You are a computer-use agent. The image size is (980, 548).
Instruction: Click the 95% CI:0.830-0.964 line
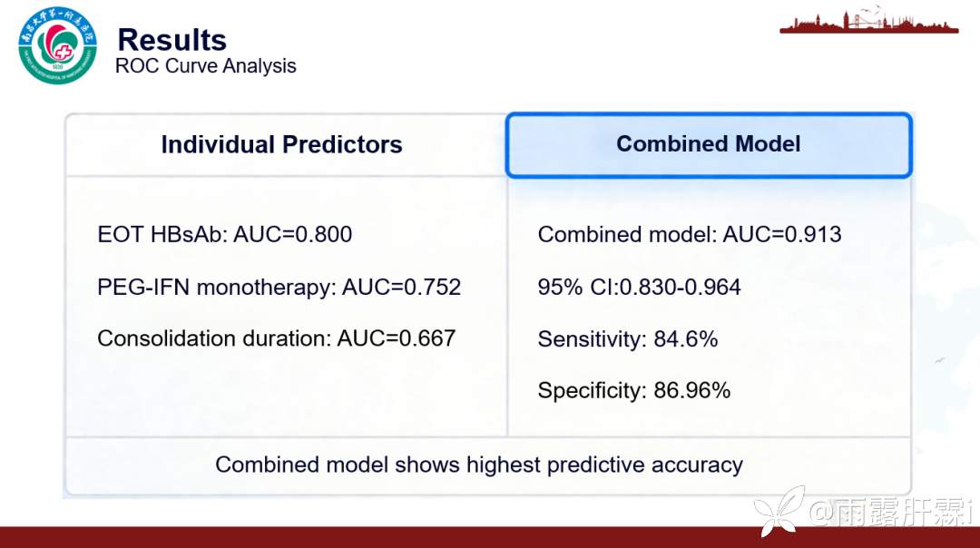(x=640, y=287)
